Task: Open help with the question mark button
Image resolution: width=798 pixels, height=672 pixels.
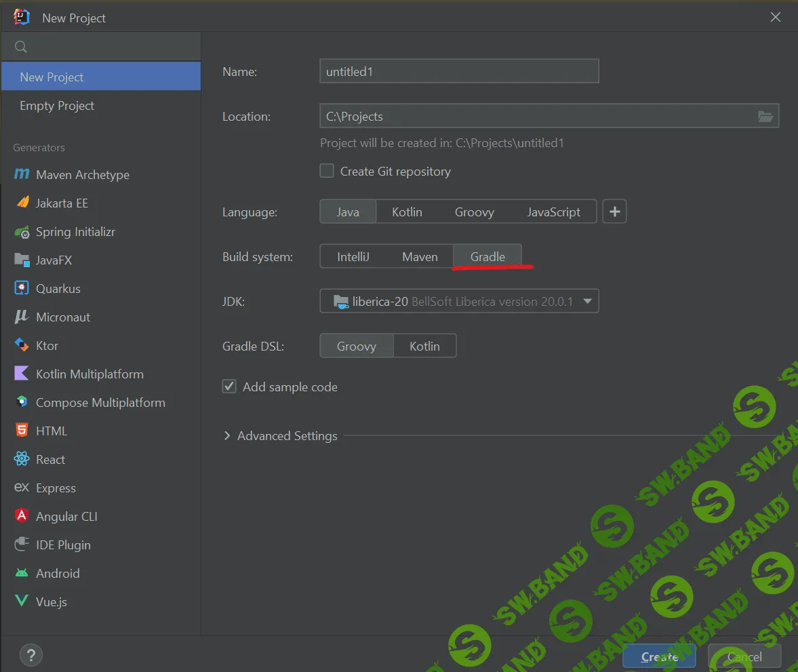Action: coord(31,655)
